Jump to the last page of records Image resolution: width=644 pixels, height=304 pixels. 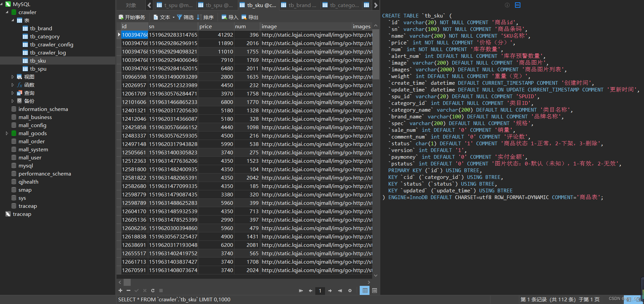(340, 291)
